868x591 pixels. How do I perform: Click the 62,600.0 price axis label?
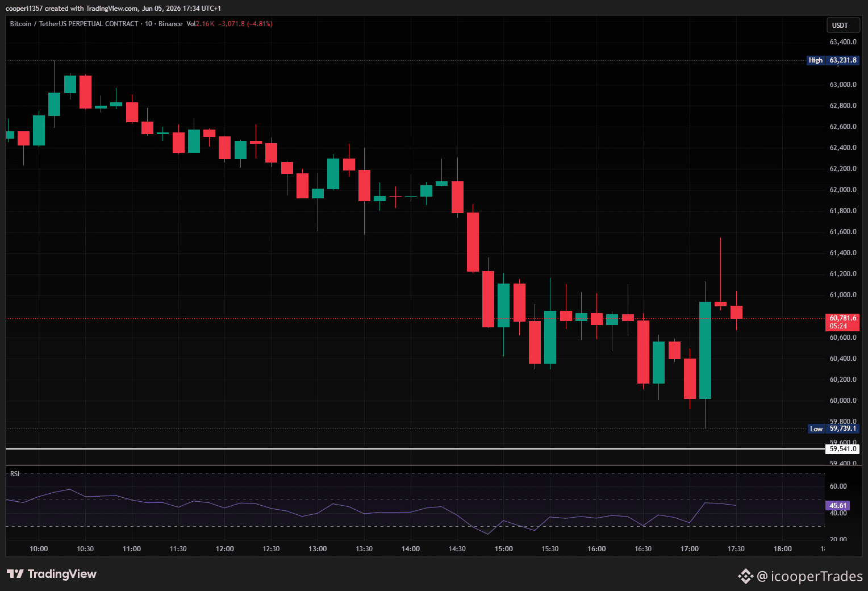[843, 127]
